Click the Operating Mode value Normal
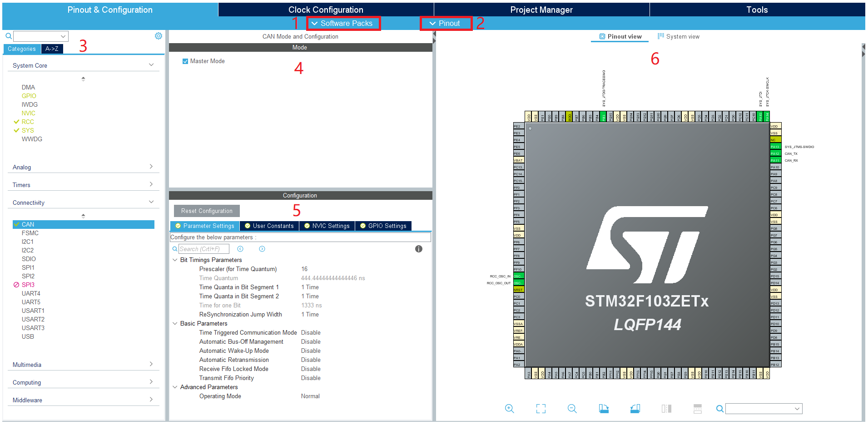868x425 pixels. click(310, 396)
